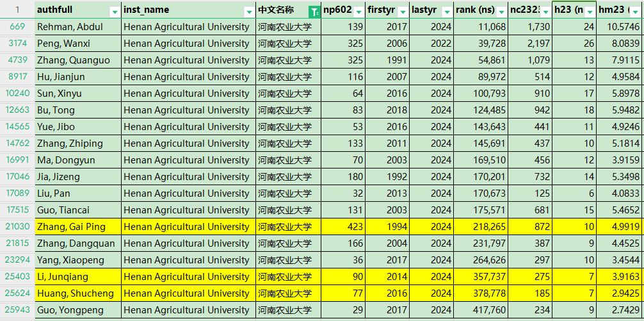Select the hm23 value 10.5746

tap(619, 27)
